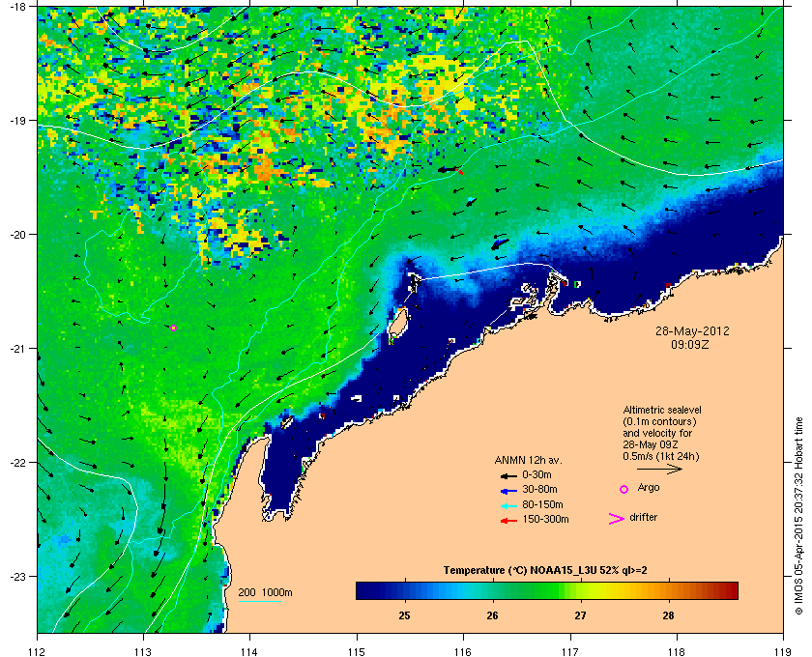Click the latitude axis label '-18'
The height and width of the screenshot is (657, 812).
(x=17, y=7)
